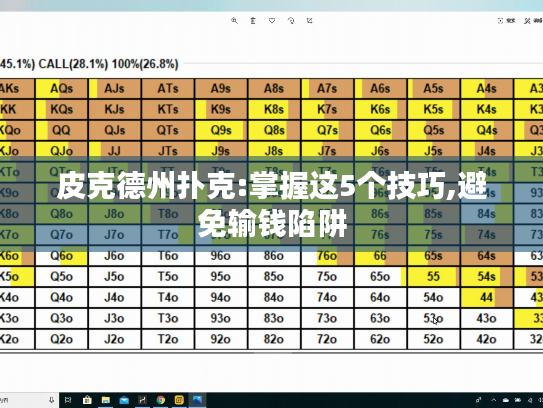Open Task View from the taskbar
Screen dimensions: 543x408
tap(68, 400)
